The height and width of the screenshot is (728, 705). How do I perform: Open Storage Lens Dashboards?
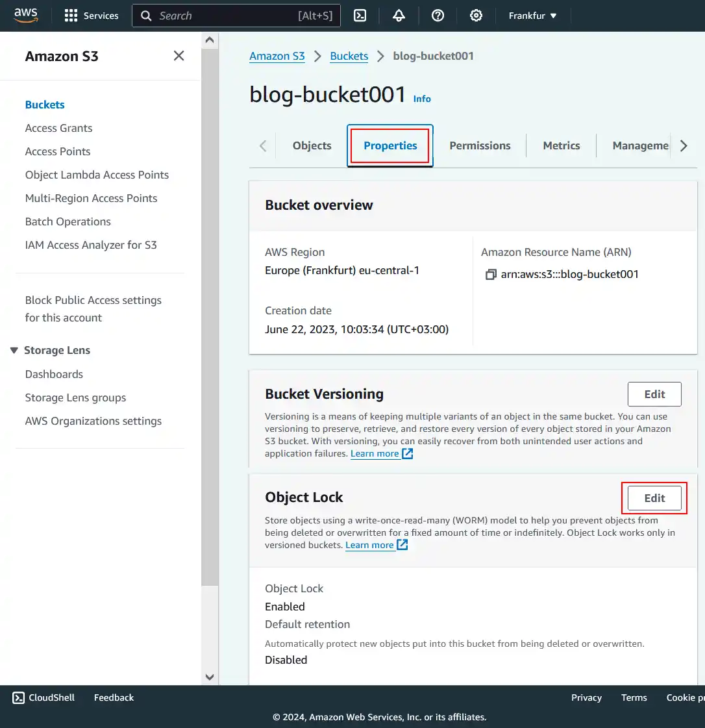click(x=54, y=374)
